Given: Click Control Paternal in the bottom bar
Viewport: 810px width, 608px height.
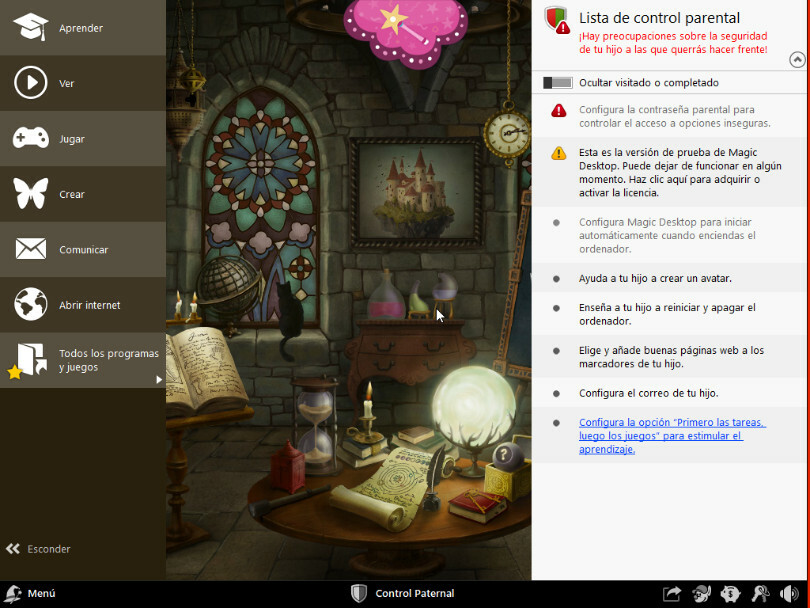Looking at the screenshot, I should [x=403, y=594].
